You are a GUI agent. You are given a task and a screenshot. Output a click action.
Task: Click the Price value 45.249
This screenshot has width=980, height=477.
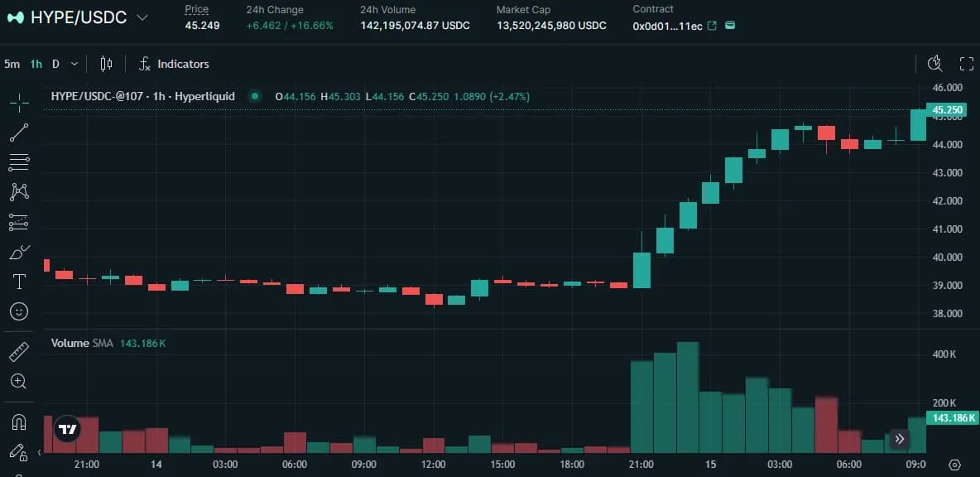pos(202,26)
